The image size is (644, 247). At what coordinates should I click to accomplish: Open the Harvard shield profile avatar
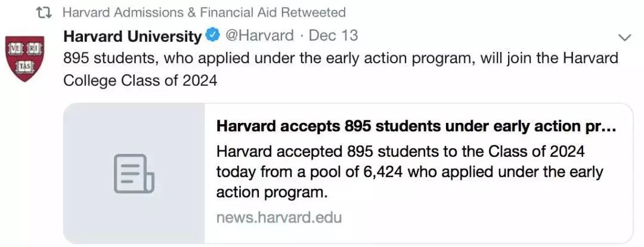point(25,59)
